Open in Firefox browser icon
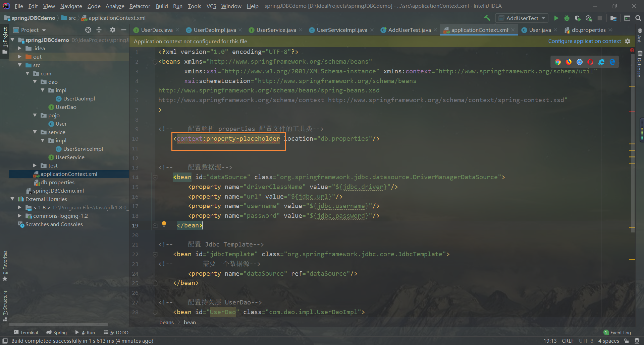644x345 pixels. click(569, 62)
